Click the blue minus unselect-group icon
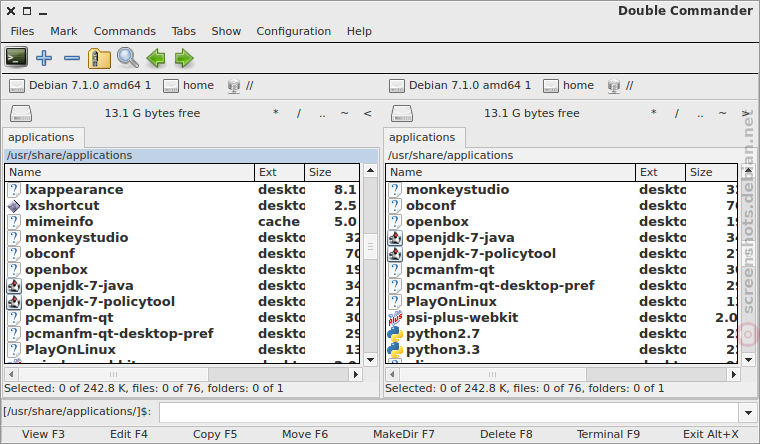This screenshot has height=444, width=760. [72, 58]
